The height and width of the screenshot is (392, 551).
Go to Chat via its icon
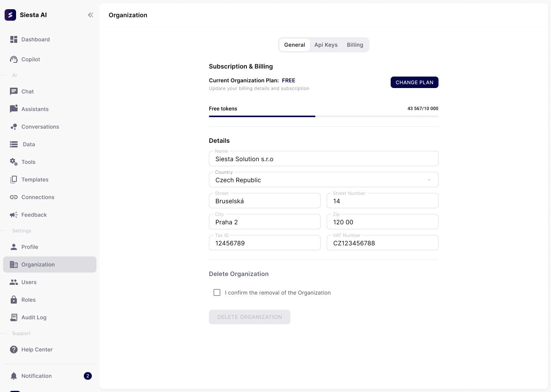(14, 91)
